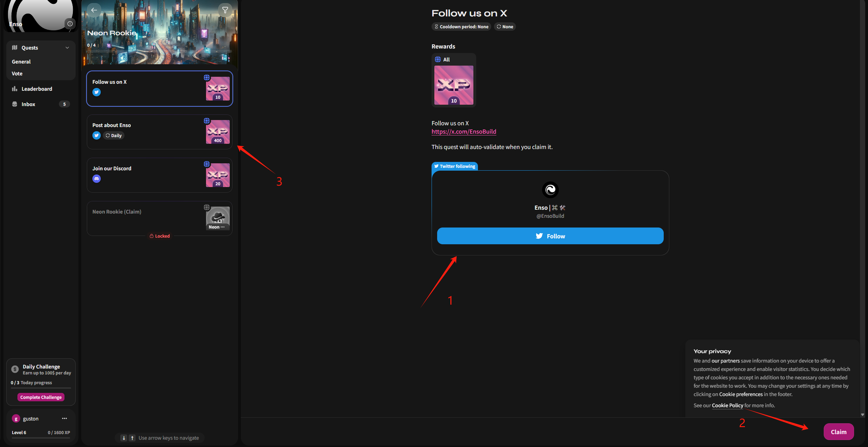
Task: Click the Enso profile avatar in Twitter card
Action: (550, 190)
